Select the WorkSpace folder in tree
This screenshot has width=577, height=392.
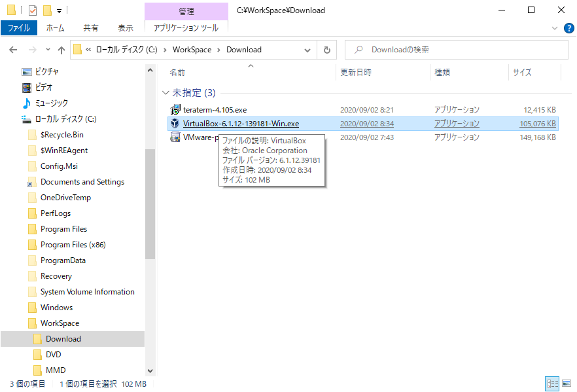point(60,323)
